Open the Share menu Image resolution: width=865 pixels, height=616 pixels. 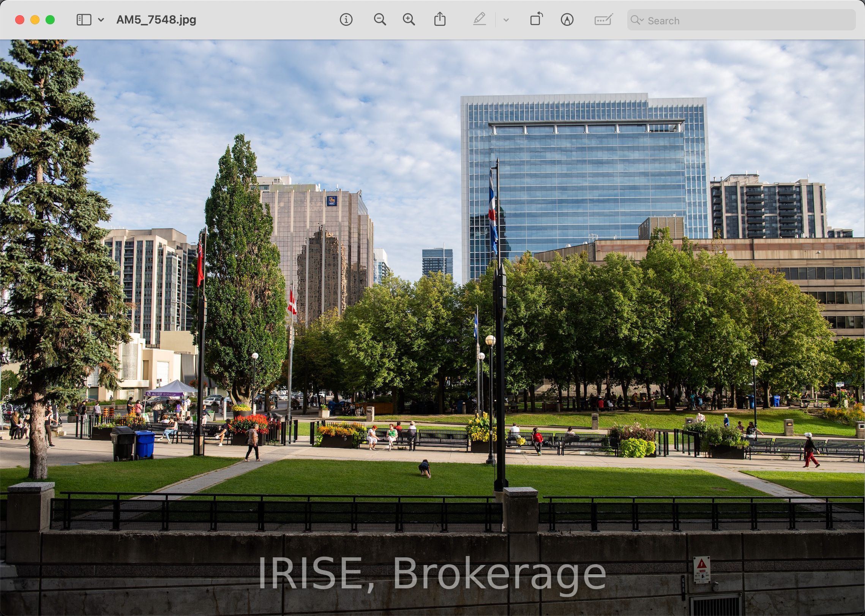click(x=440, y=19)
